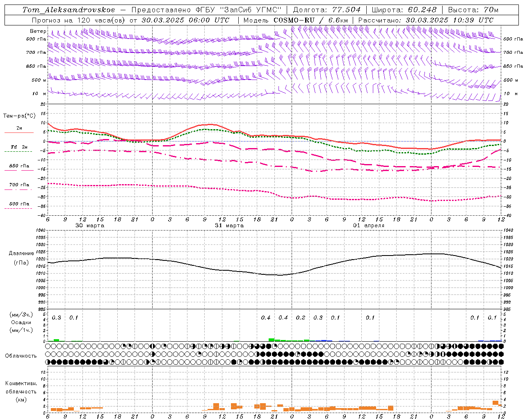Click the station name Tom_Aleksandrovskoe

coord(69,10)
